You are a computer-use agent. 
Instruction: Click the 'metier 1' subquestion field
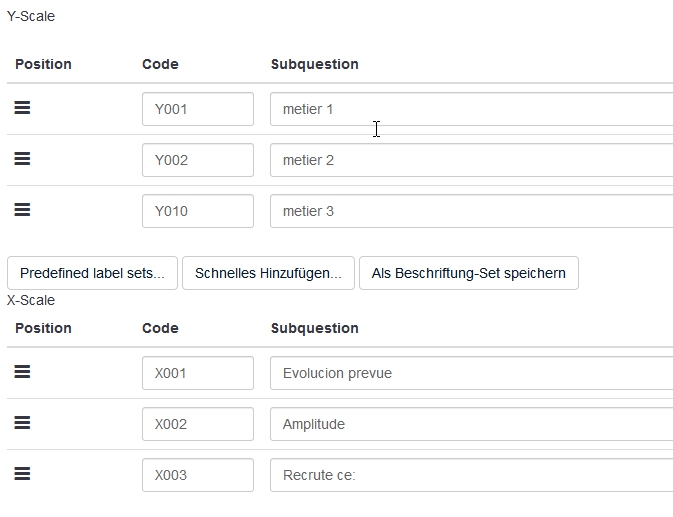470,109
